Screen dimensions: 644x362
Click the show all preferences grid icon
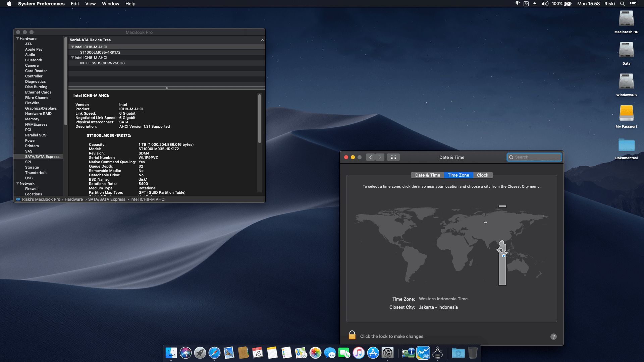pyautogui.click(x=393, y=157)
